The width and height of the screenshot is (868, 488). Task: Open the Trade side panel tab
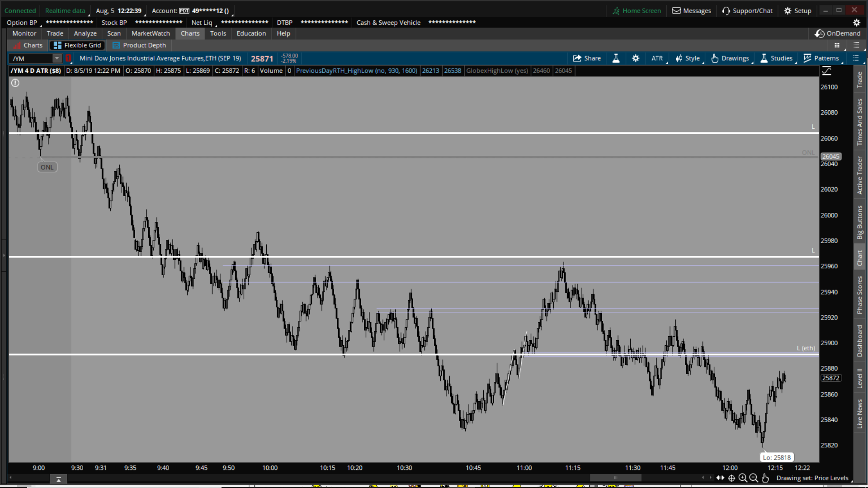tap(859, 80)
